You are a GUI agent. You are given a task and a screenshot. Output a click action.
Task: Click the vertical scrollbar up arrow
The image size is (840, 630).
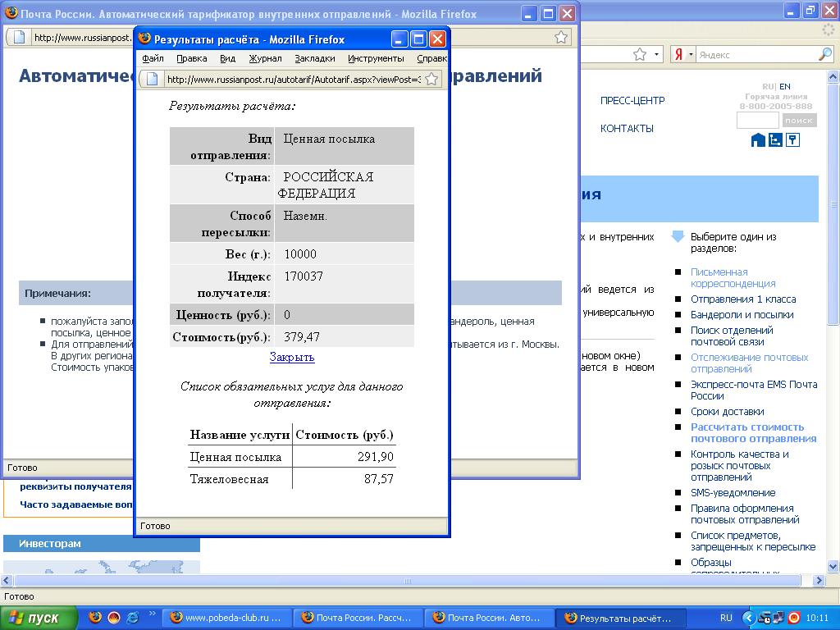click(833, 76)
